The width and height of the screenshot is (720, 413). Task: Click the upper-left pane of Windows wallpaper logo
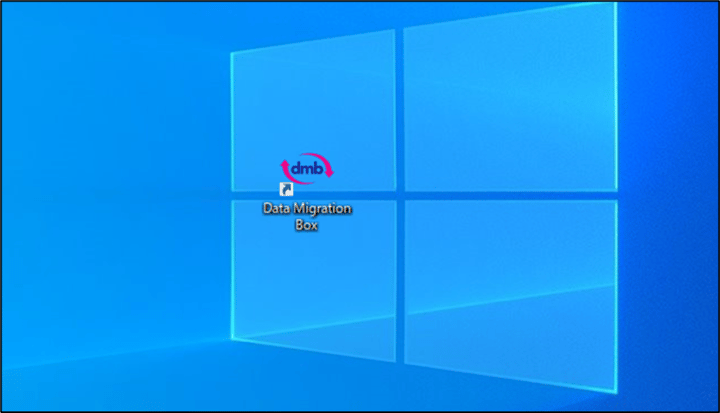coord(315,110)
